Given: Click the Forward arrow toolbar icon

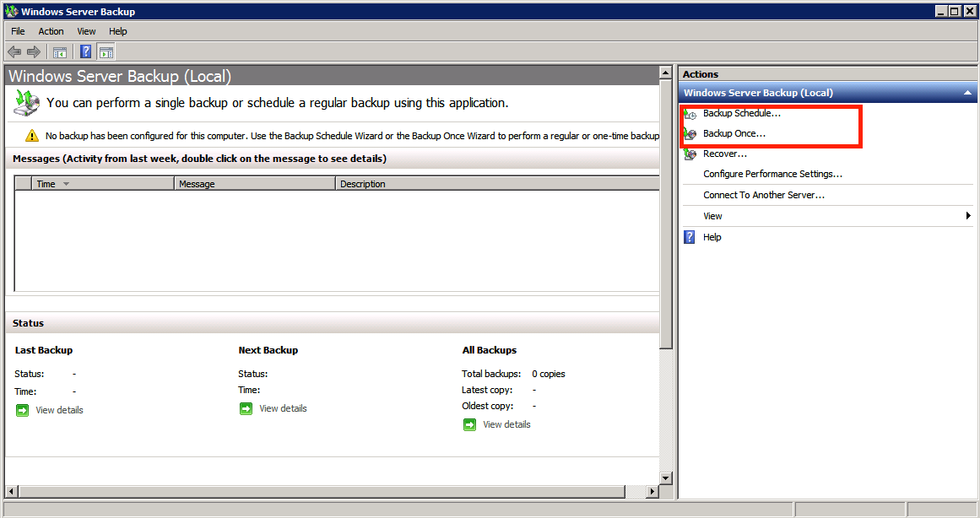Looking at the screenshot, I should pyautogui.click(x=34, y=51).
